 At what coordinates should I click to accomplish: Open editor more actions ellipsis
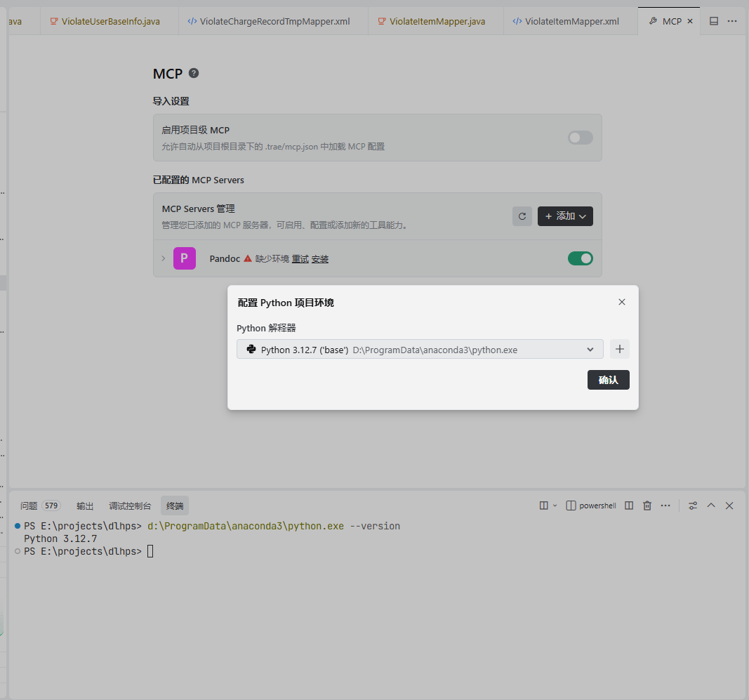pyautogui.click(x=732, y=21)
